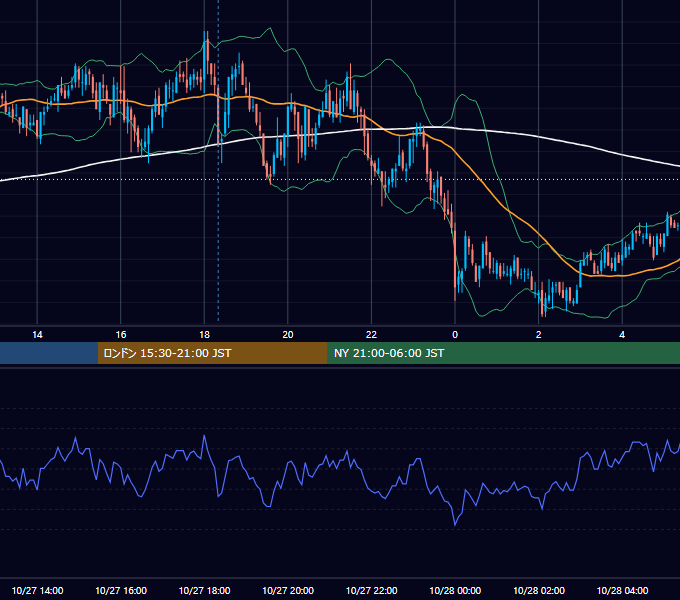The height and width of the screenshot is (600, 680).
Task: Click the 2 hour label on price chart axis
Action: (x=539, y=335)
